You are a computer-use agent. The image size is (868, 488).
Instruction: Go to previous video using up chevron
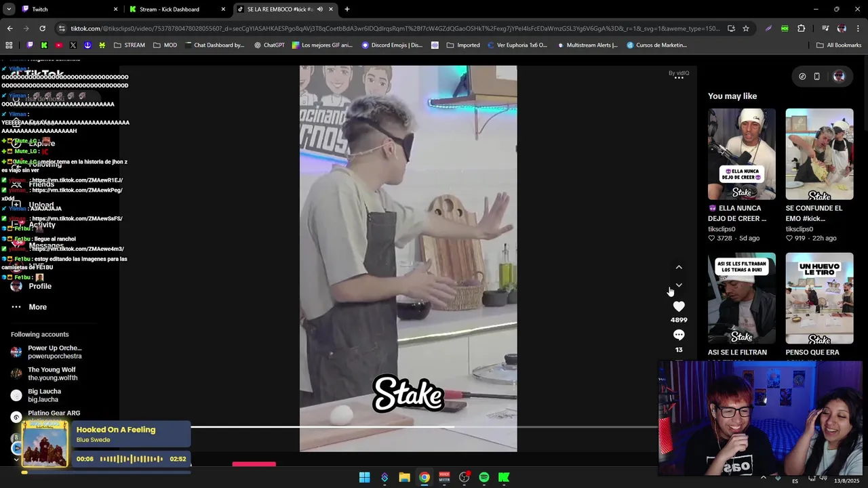coord(679,267)
